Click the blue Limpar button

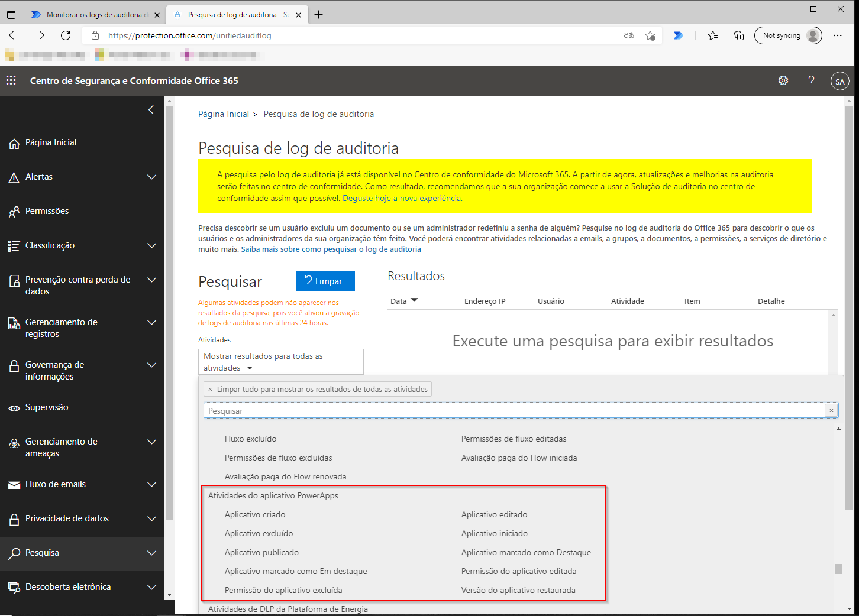click(325, 281)
